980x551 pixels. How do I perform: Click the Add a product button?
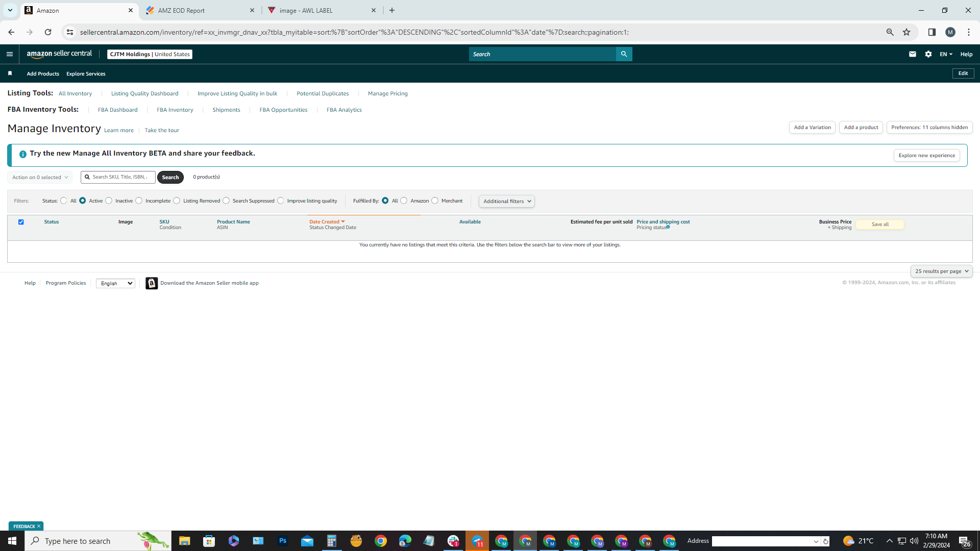[861, 127]
